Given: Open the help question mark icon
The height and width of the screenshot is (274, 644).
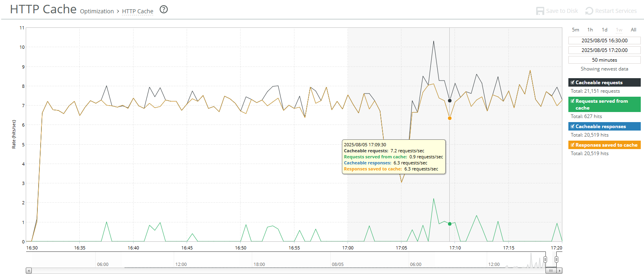Looking at the screenshot, I should 164,10.
